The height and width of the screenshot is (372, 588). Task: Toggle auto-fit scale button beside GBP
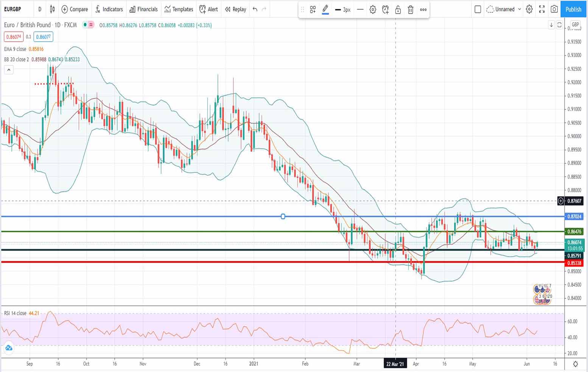559,25
